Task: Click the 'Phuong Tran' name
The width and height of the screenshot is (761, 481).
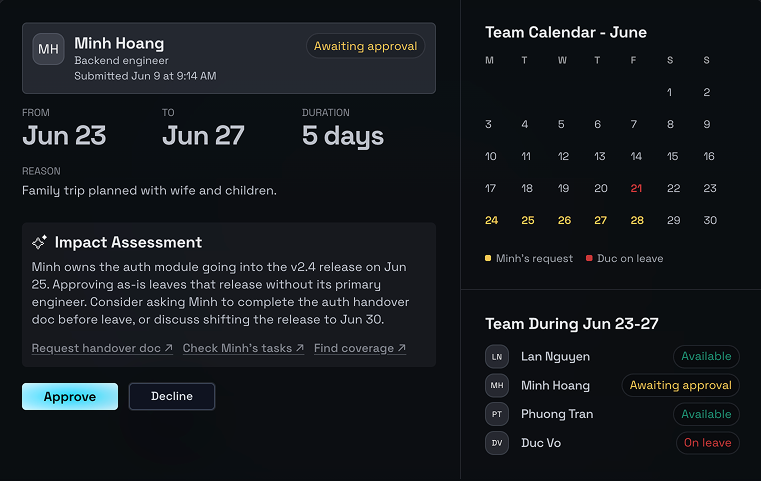Action: pyautogui.click(x=557, y=414)
